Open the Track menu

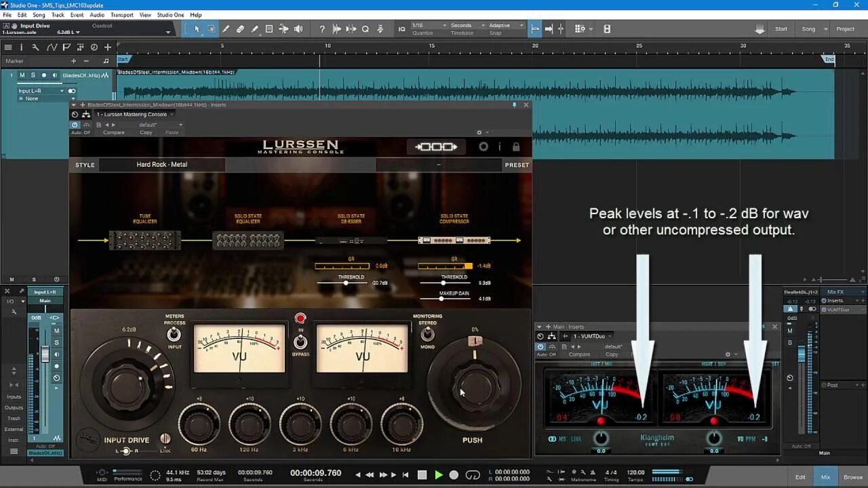click(x=58, y=15)
